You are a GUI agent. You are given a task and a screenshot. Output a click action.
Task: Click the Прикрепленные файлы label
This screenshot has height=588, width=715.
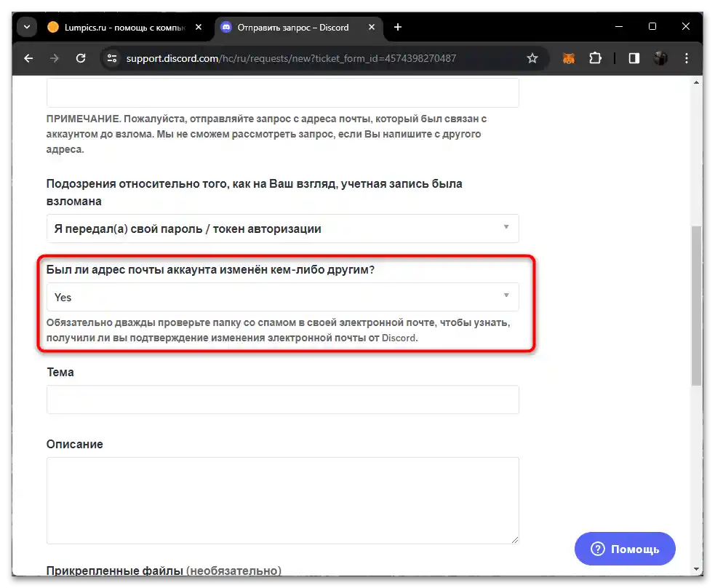tap(164, 571)
